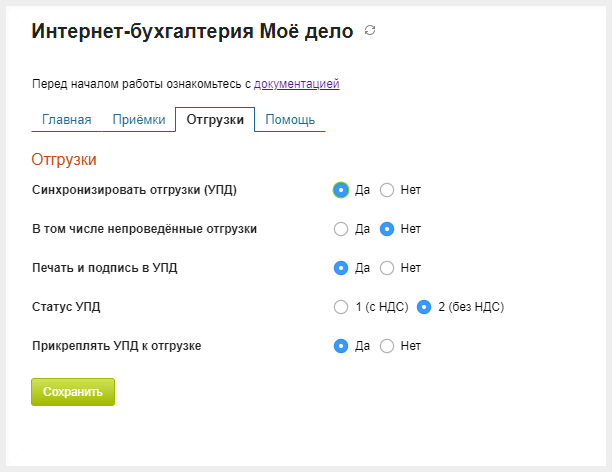Switch to the Главная tab

pyautogui.click(x=67, y=120)
